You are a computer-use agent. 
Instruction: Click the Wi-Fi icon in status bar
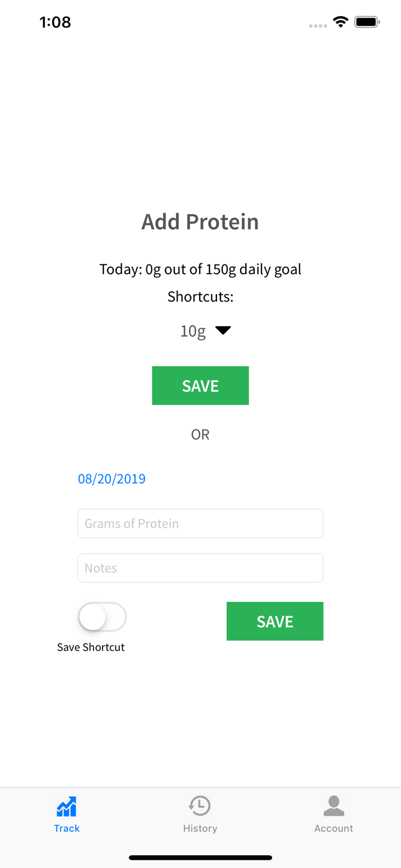coord(340,21)
